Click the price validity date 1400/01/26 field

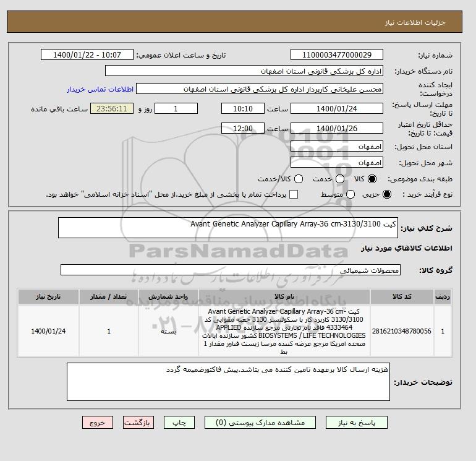pyautogui.click(x=337, y=128)
